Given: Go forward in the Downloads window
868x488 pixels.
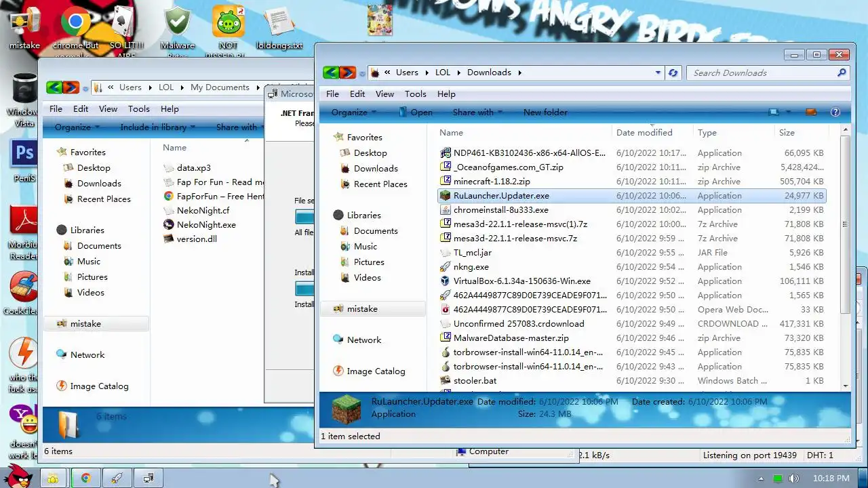Looking at the screenshot, I should pyautogui.click(x=347, y=73).
